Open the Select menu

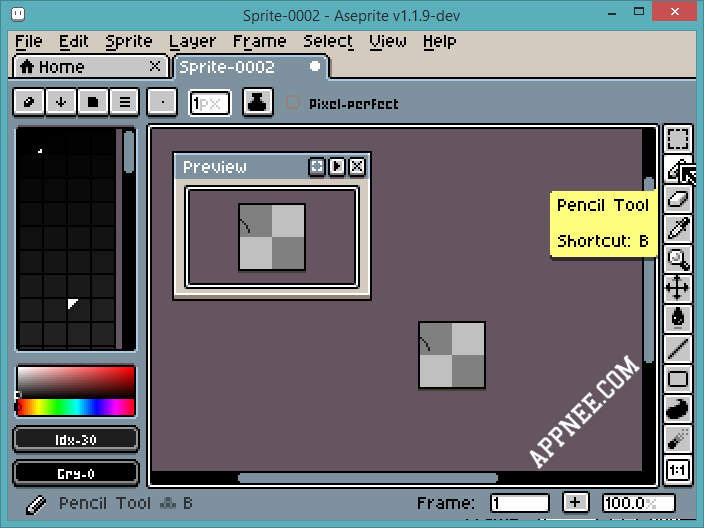328,41
